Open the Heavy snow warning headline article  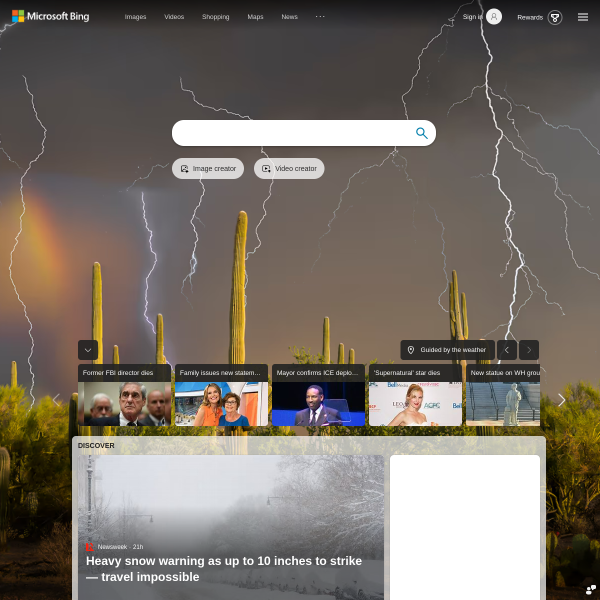pos(224,569)
